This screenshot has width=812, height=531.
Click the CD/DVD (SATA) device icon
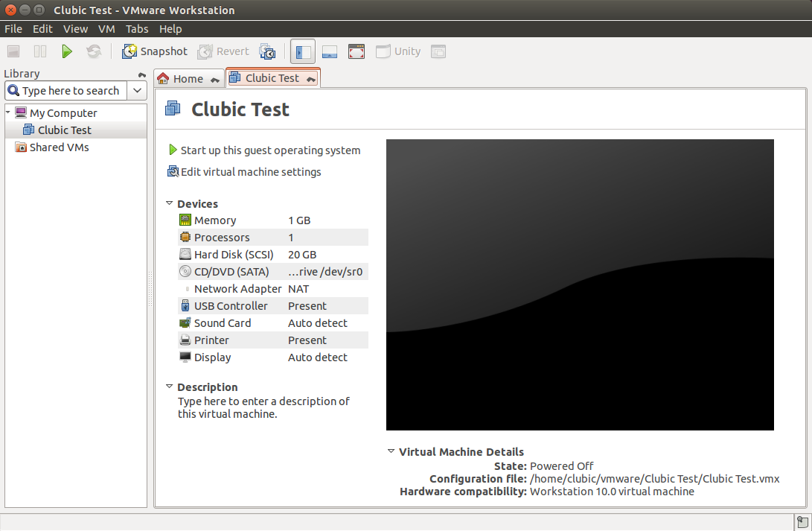tap(185, 271)
